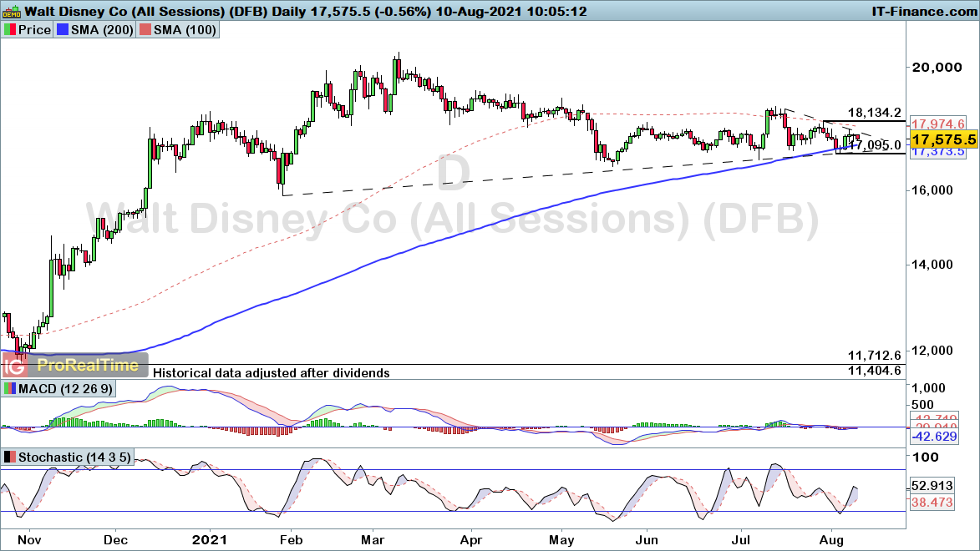The image size is (980, 551).
Task: Click the Stochastic value label 52.913
Action: pos(932,485)
